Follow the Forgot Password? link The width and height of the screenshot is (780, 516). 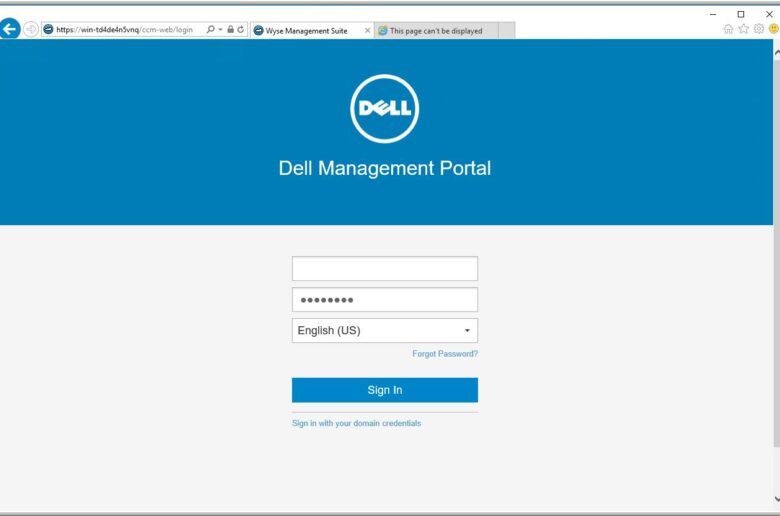pyautogui.click(x=445, y=354)
